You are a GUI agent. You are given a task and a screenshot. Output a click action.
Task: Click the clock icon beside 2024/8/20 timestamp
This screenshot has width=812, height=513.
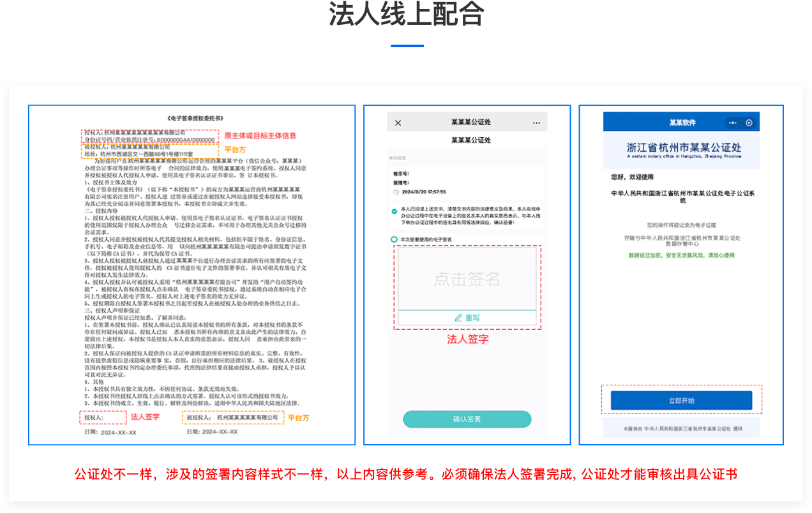(x=396, y=191)
